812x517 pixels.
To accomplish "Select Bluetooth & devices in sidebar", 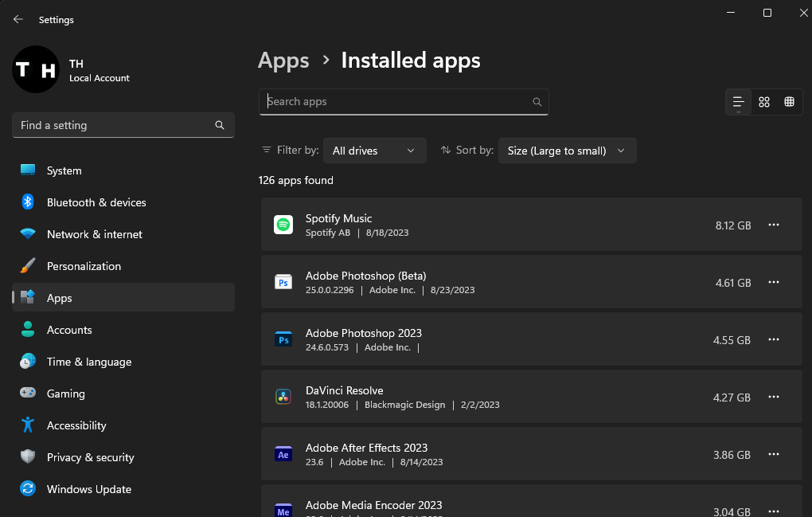I will [96, 202].
